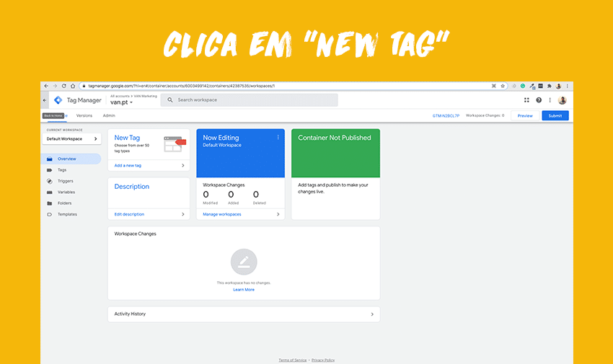The height and width of the screenshot is (364, 613).
Task: Open the Google apps grid icon
Action: (526, 100)
